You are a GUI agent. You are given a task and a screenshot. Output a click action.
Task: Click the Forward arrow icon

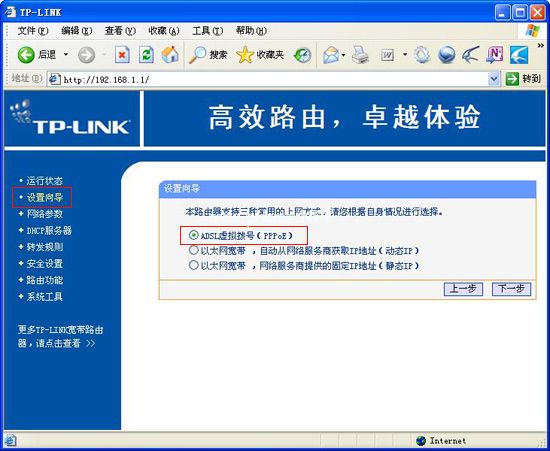click(86, 55)
